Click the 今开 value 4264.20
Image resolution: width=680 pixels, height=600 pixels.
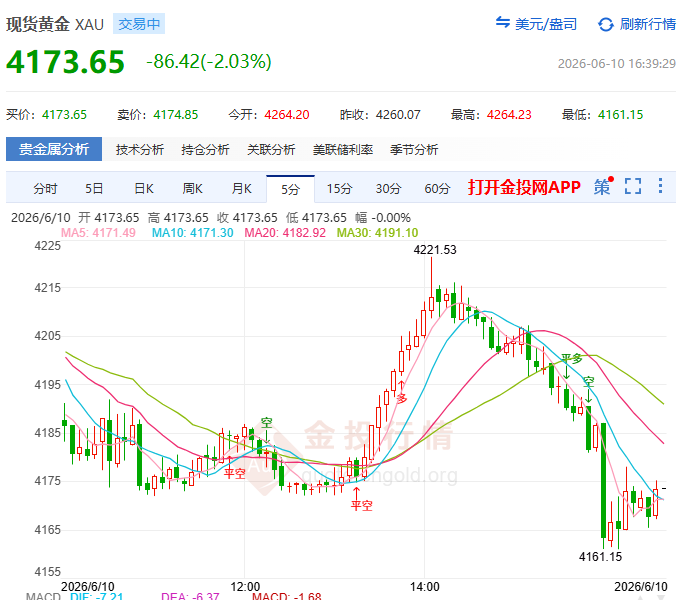(287, 115)
